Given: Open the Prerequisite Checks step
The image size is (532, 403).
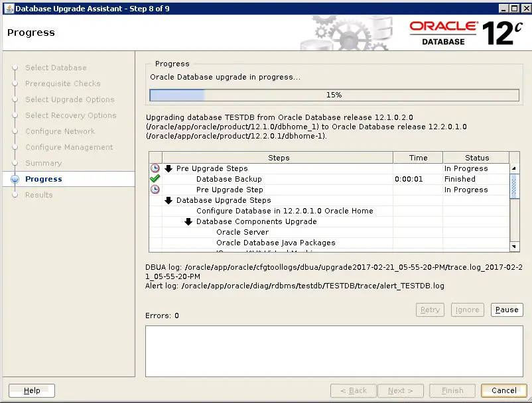Looking at the screenshot, I should point(63,84).
